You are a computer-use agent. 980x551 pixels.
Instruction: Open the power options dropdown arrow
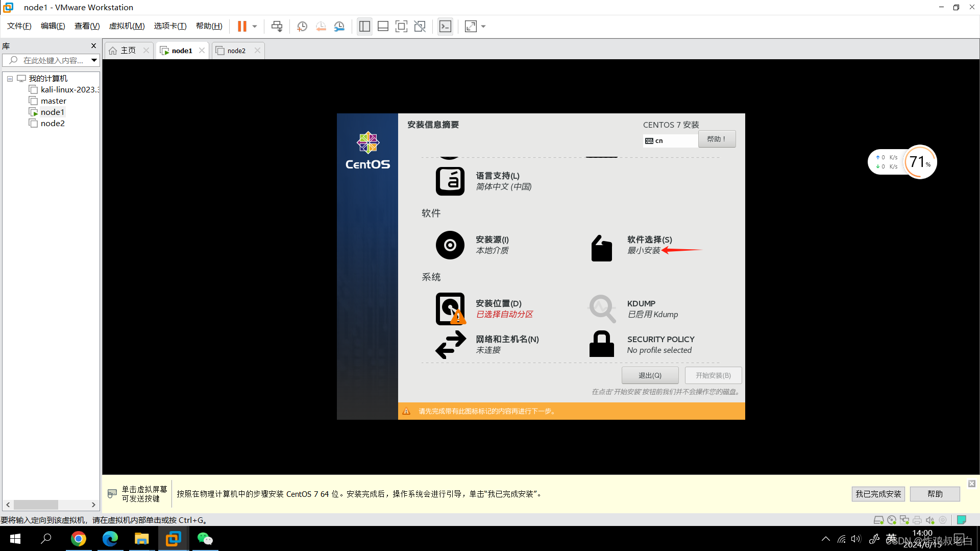[255, 26]
